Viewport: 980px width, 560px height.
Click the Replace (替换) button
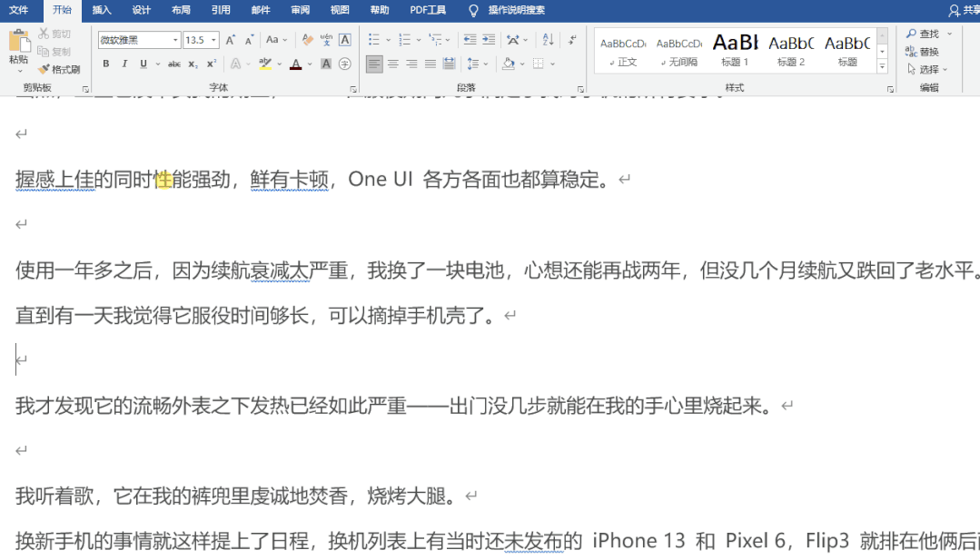click(x=923, y=51)
